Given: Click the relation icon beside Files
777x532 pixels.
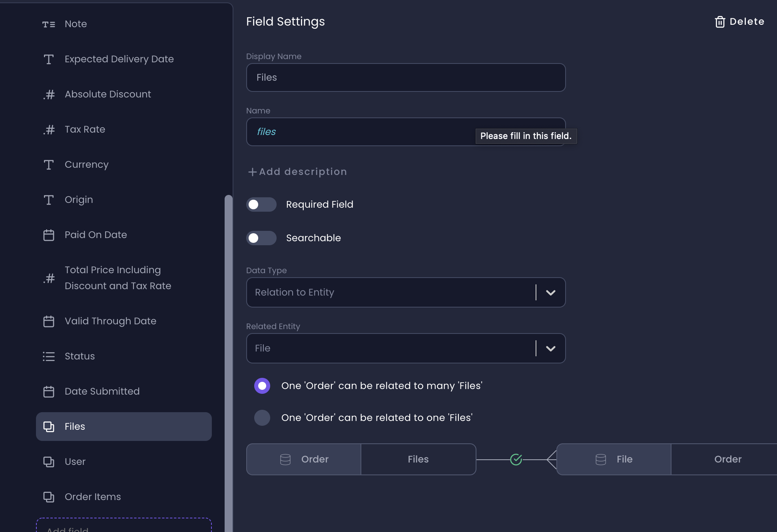Looking at the screenshot, I should 49,427.
